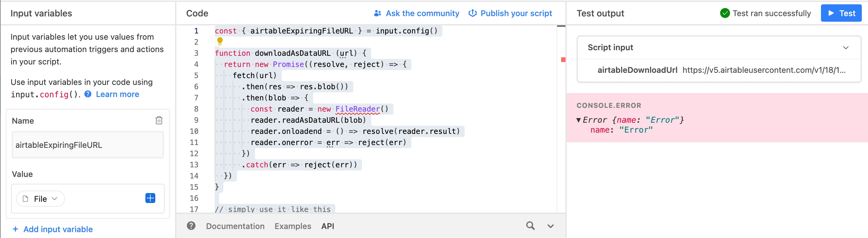Click the lightbulb quick-fix icon on line 2

click(220, 42)
